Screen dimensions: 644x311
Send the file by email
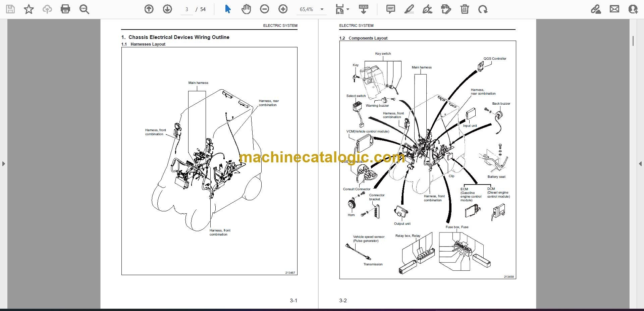click(614, 9)
